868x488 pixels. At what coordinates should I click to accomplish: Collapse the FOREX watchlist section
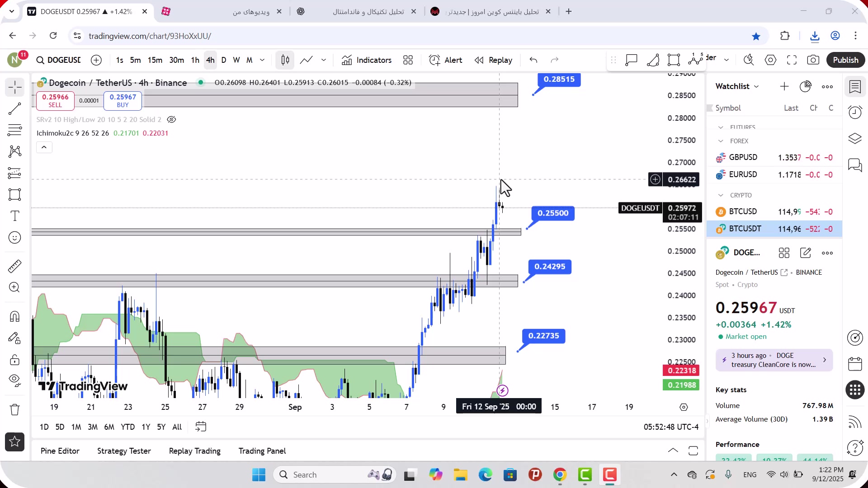[x=721, y=141]
